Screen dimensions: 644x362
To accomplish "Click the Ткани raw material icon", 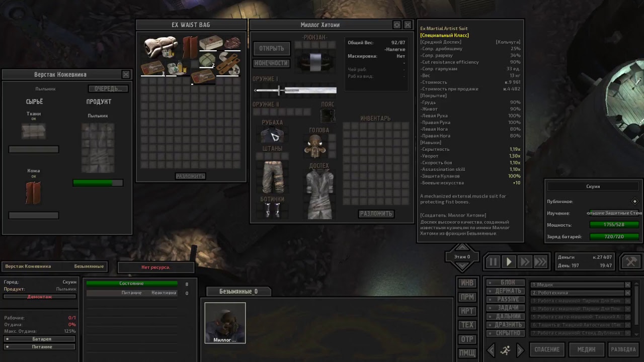I will (34, 132).
